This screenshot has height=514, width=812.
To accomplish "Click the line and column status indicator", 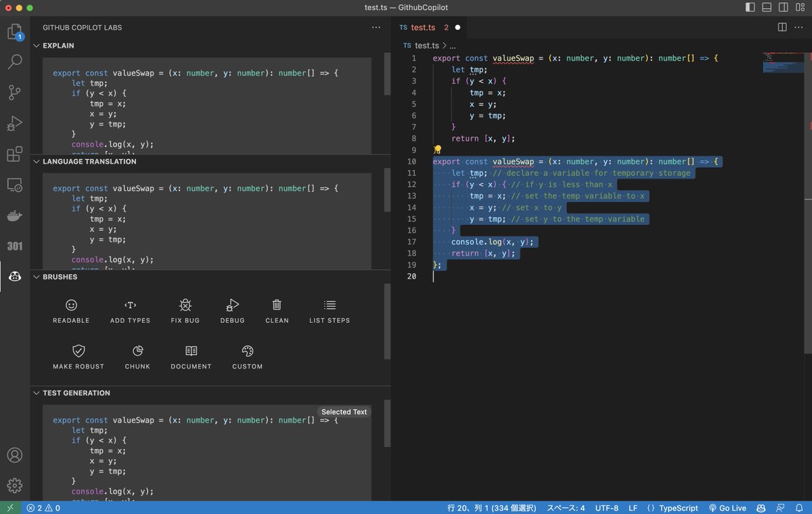I will (x=492, y=508).
